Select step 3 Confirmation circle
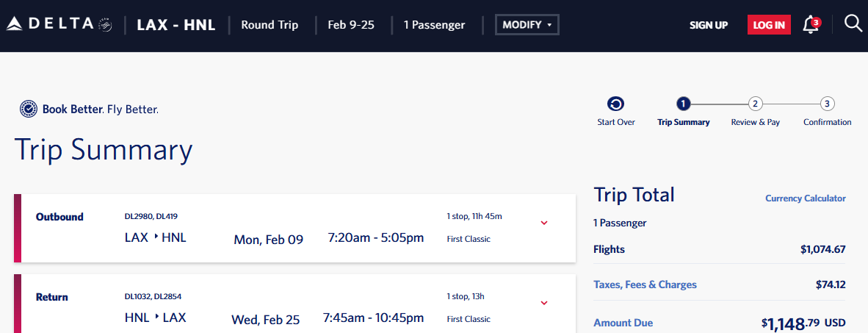 click(x=826, y=104)
